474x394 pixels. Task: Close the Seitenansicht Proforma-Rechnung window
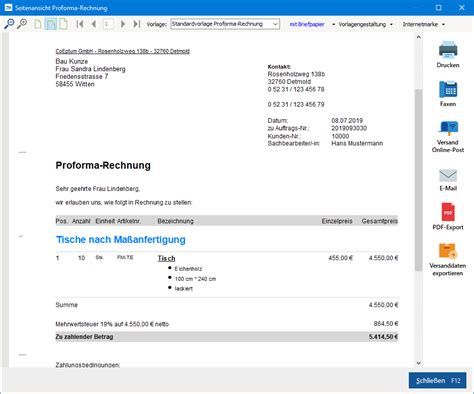click(462, 8)
